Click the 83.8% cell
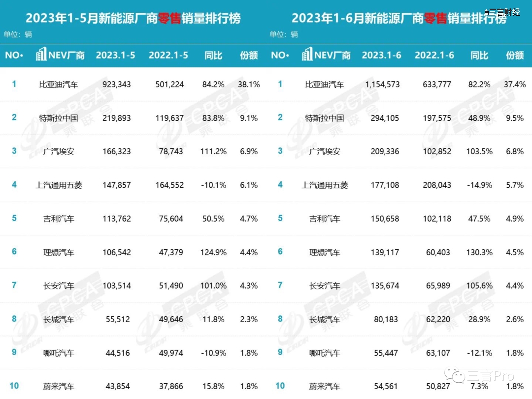The image size is (532, 399). click(x=213, y=118)
